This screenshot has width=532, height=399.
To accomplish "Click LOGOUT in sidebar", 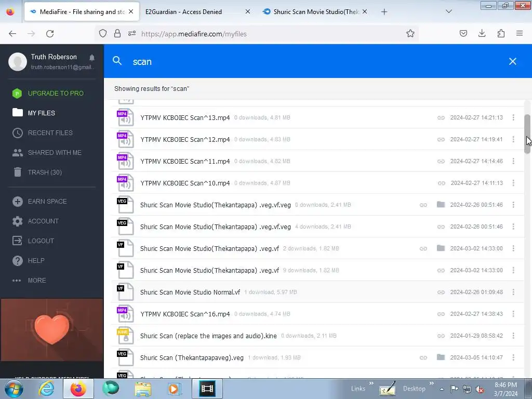I will 33,241.
